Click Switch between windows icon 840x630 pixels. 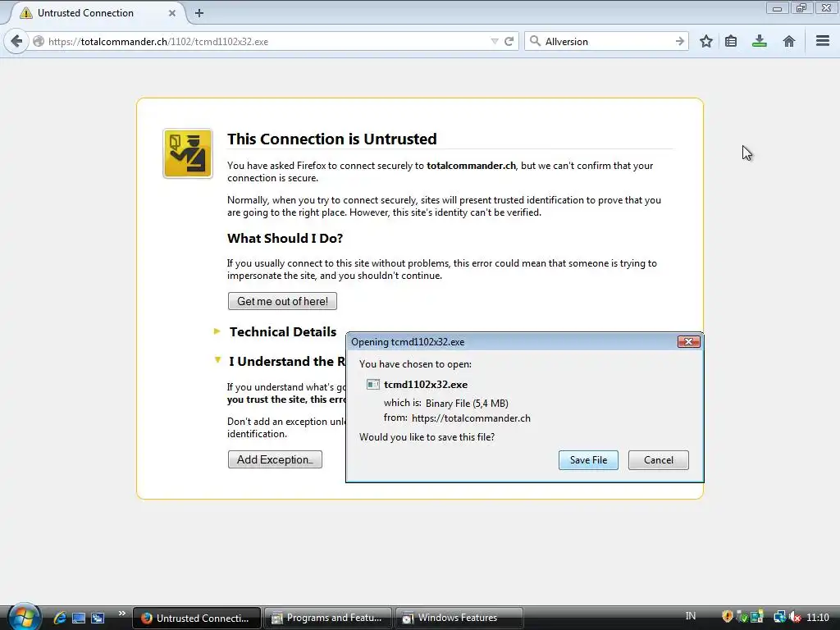tap(98, 618)
